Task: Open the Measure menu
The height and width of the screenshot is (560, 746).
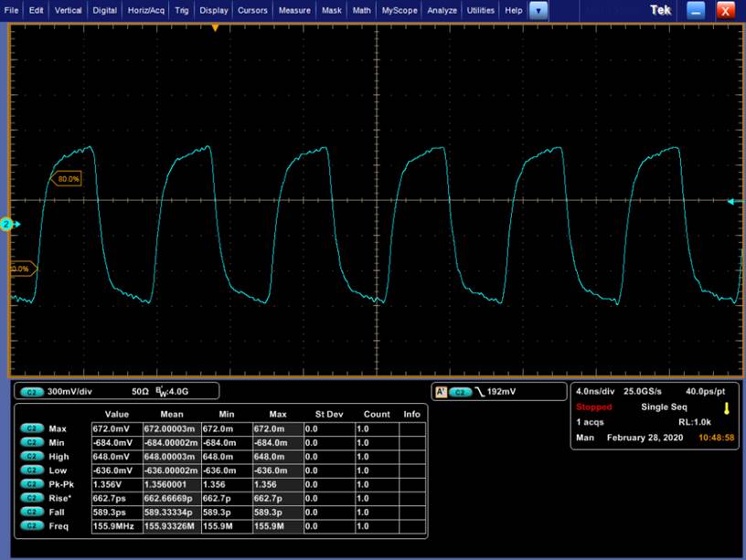Action: click(x=294, y=10)
